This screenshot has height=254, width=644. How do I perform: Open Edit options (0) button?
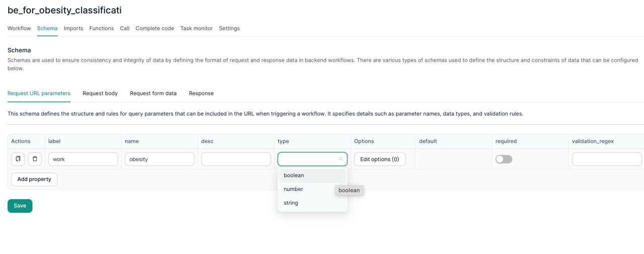(x=379, y=159)
